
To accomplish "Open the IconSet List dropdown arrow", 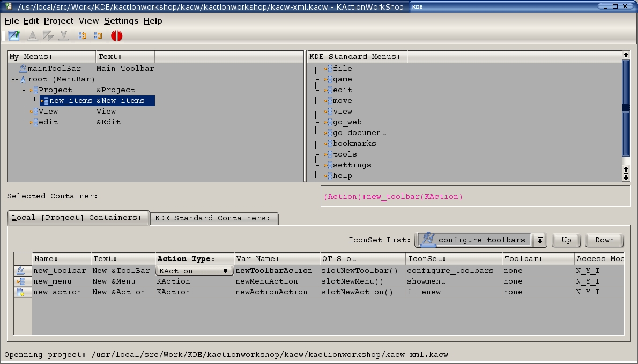I will (539, 240).
